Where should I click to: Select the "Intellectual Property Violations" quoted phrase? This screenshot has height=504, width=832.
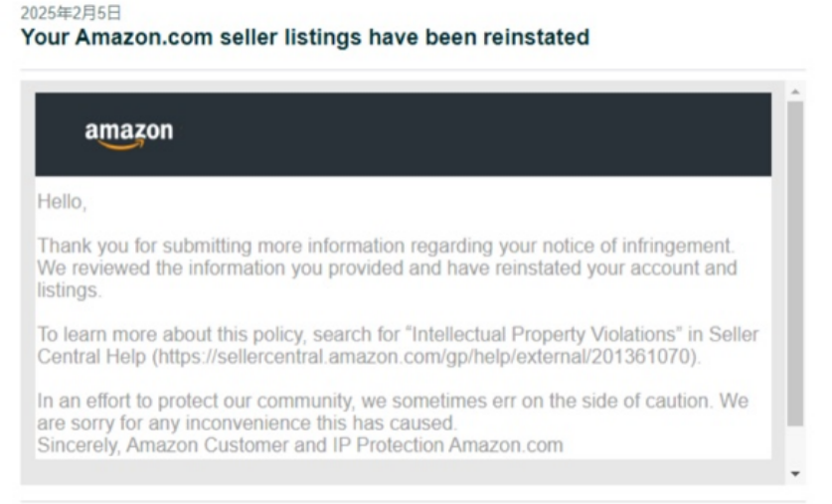tap(544, 334)
